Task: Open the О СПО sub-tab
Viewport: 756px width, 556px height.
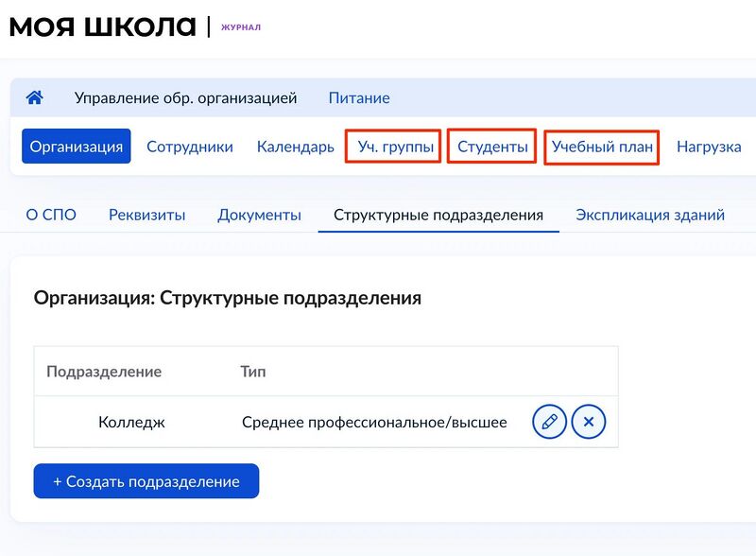Action: tap(51, 215)
